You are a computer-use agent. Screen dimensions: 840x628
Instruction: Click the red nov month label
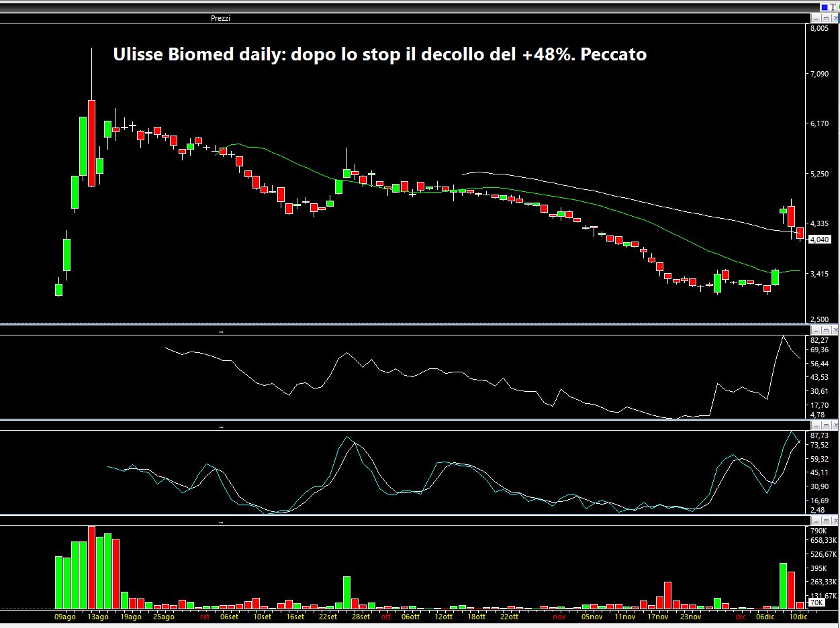[x=559, y=617]
